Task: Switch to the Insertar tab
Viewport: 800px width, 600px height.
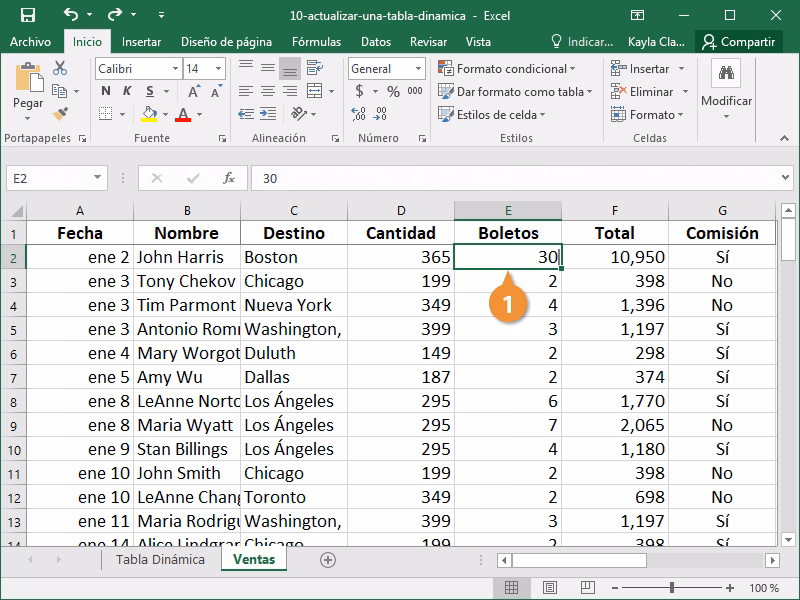Action: (141, 42)
